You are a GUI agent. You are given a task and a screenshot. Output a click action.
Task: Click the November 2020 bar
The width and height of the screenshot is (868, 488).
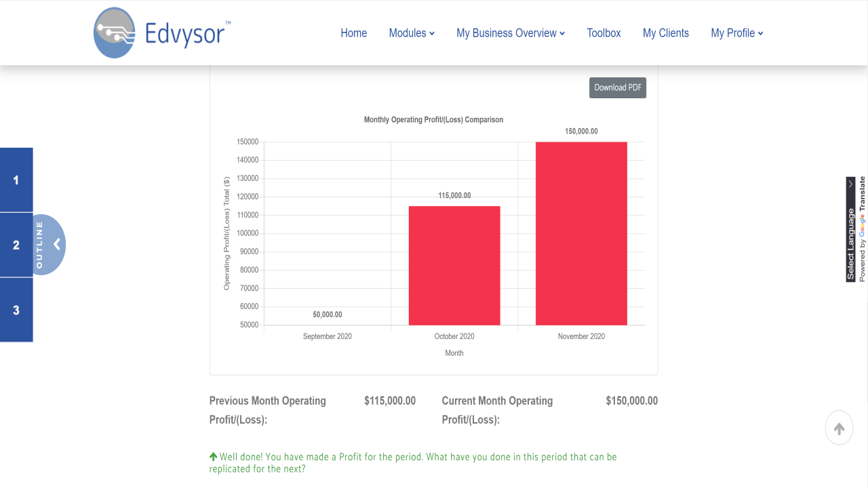[x=581, y=234]
